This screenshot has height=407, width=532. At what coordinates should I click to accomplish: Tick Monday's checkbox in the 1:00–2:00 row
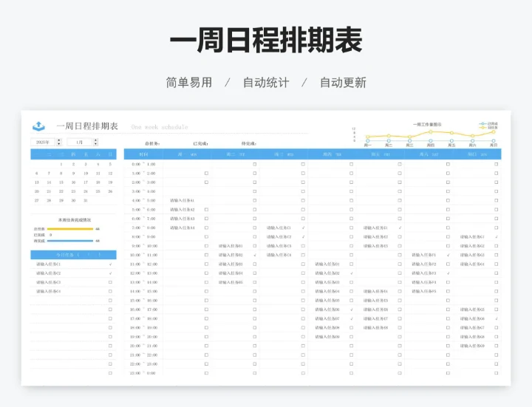206,174
